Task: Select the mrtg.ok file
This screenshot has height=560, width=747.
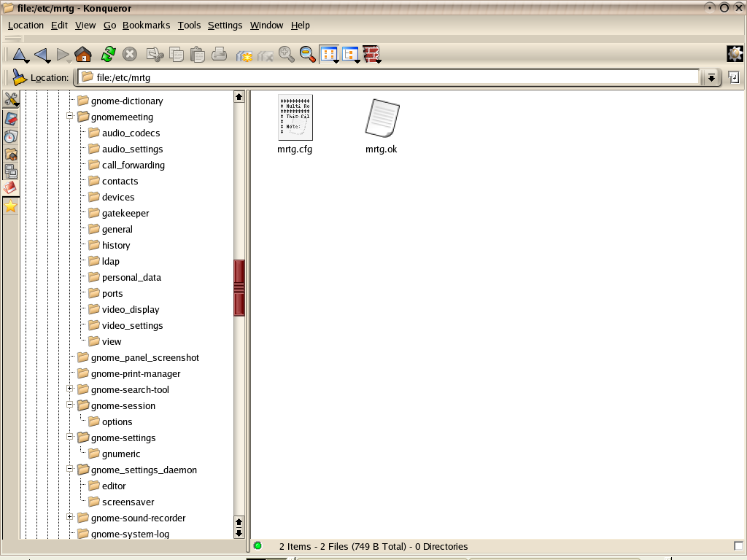Action: (381, 125)
